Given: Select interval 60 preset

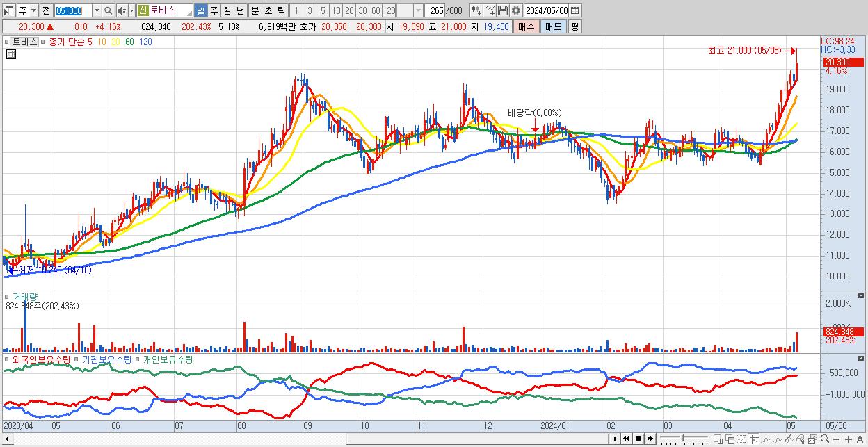Looking at the screenshot, I should (376, 10).
